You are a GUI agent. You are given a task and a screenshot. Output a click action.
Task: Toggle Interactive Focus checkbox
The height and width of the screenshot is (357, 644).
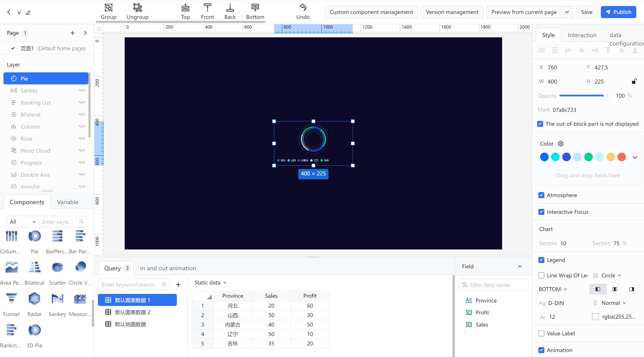[x=541, y=212]
